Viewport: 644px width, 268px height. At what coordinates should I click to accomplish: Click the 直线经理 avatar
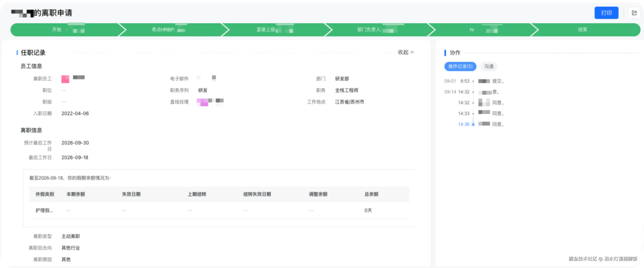202,102
